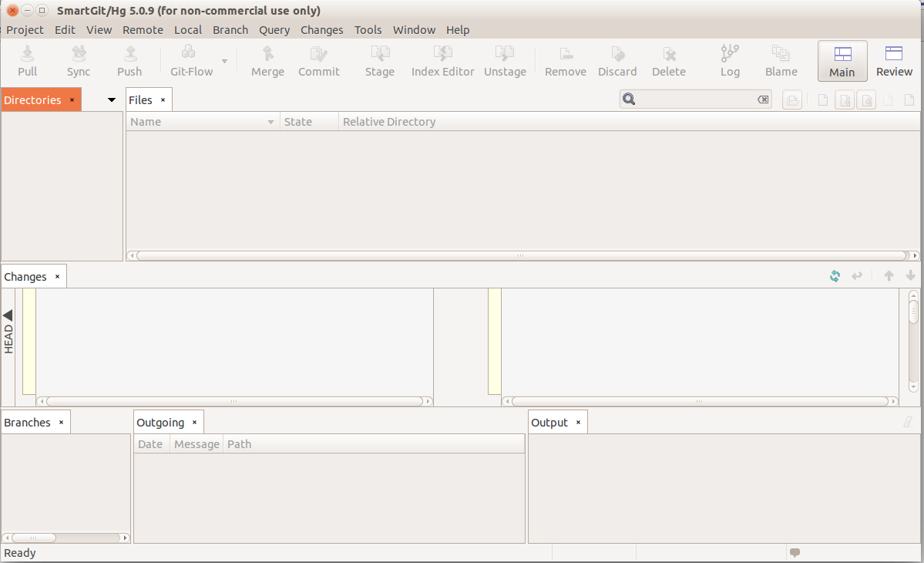Viewport: 924px width, 563px height.
Task: Open the Remote menu
Action: tap(143, 30)
